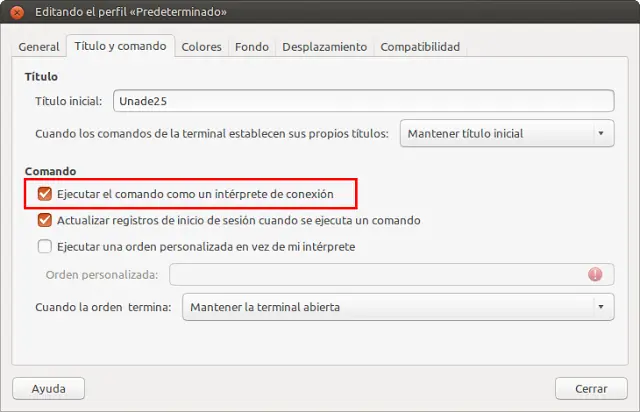Viewport: 640px width, 412px height.
Task: Click the Cerrar button
Action: click(x=591, y=388)
